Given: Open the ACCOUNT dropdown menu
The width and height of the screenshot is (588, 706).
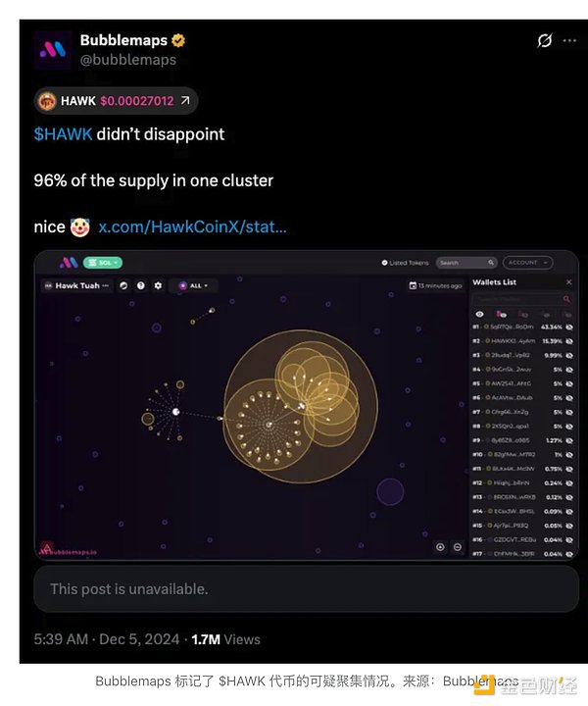Looking at the screenshot, I should (527, 263).
